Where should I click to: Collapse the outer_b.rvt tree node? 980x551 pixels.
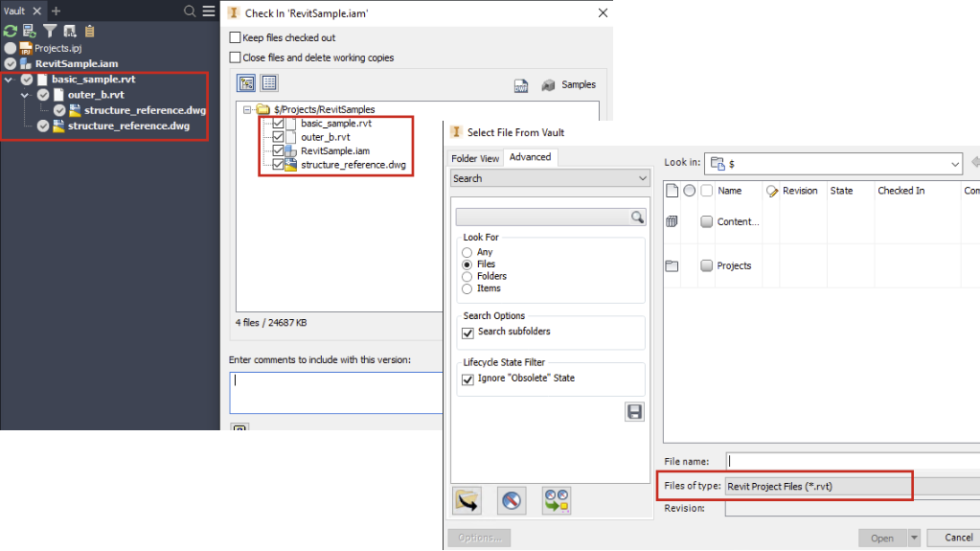(x=25, y=95)
